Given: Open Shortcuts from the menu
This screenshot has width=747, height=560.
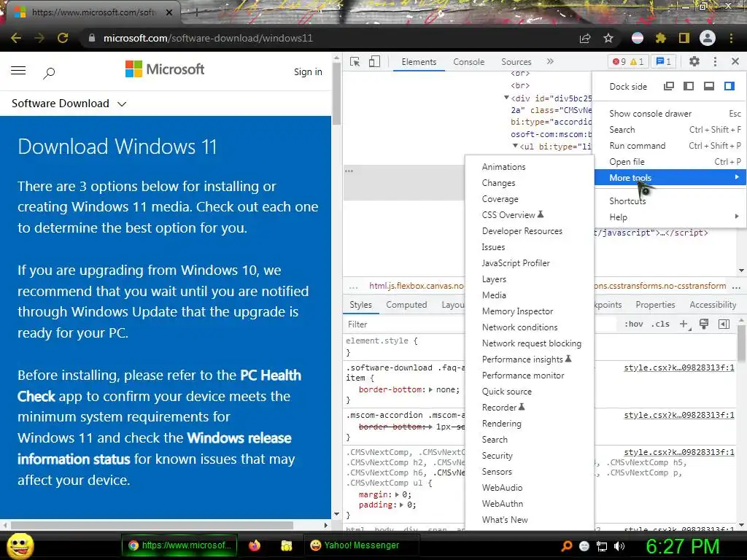Looking at the screenshot, I should (x=670, y=201).
